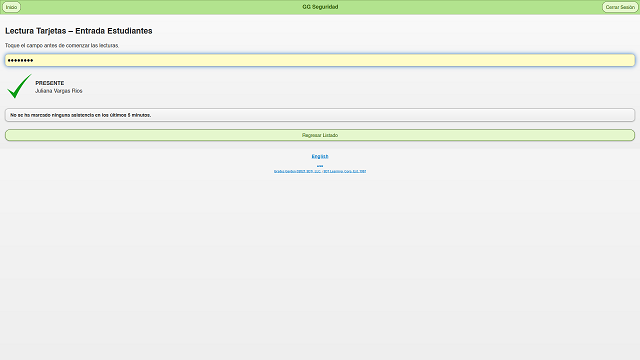Select the name Juliana Vargas Rios
640x360 pixels.
[x=59, y=91]
